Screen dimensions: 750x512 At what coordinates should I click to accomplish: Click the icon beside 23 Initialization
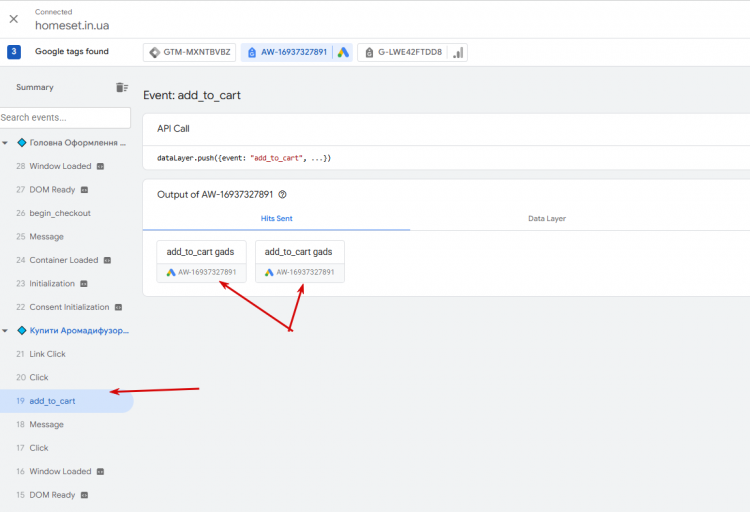(84, 284)
